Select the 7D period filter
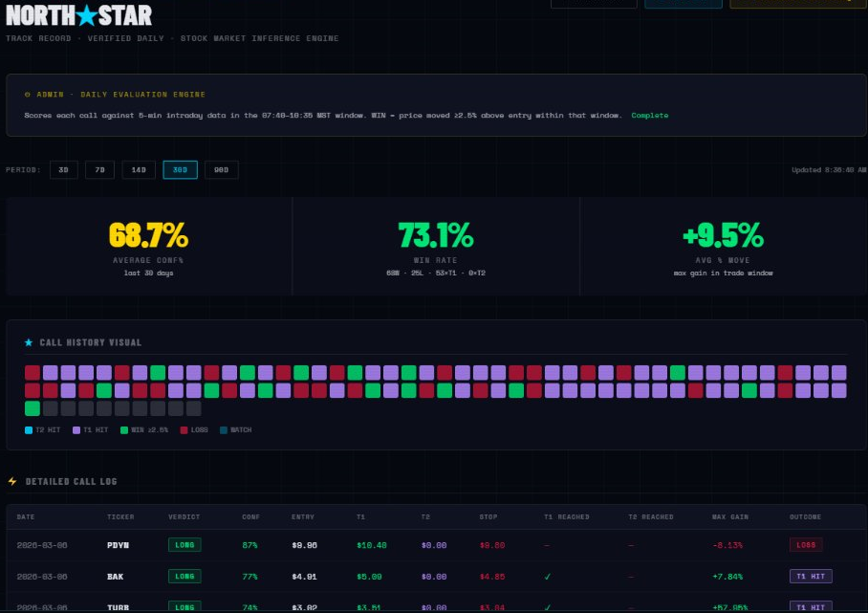The width and height of the screenshot is (868, 613). 99,170
